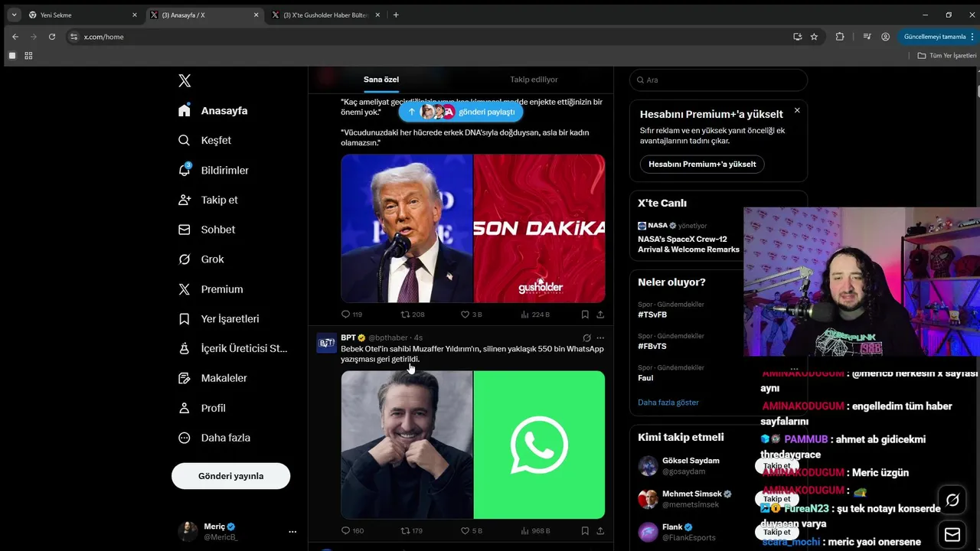Open Sohbet messages
This screenshot has width=980, height=551.
(x=207, y=230)
